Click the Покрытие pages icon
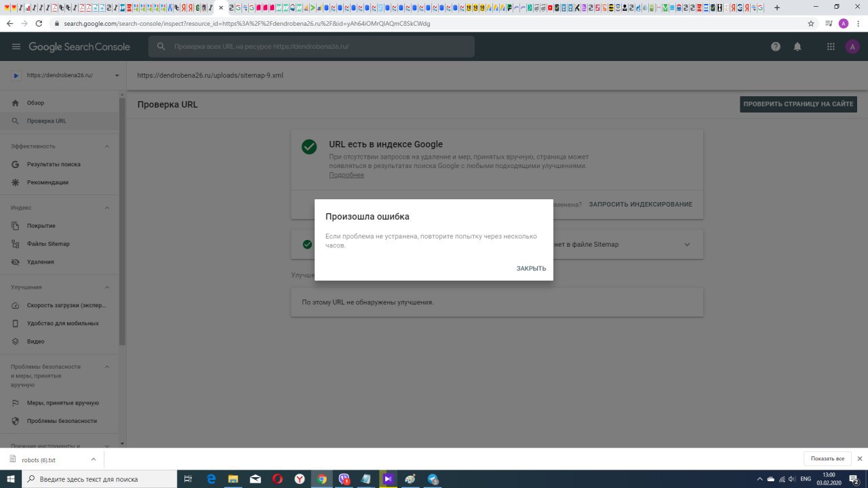The image size is (868, 488). [15, 226]
